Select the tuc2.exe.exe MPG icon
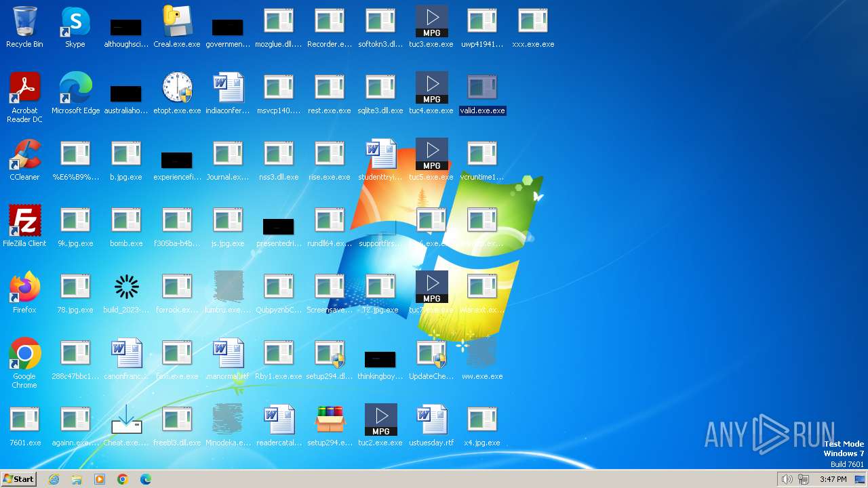Image resolution: width=868 pixels, height=488 pixels. [380, 420]
